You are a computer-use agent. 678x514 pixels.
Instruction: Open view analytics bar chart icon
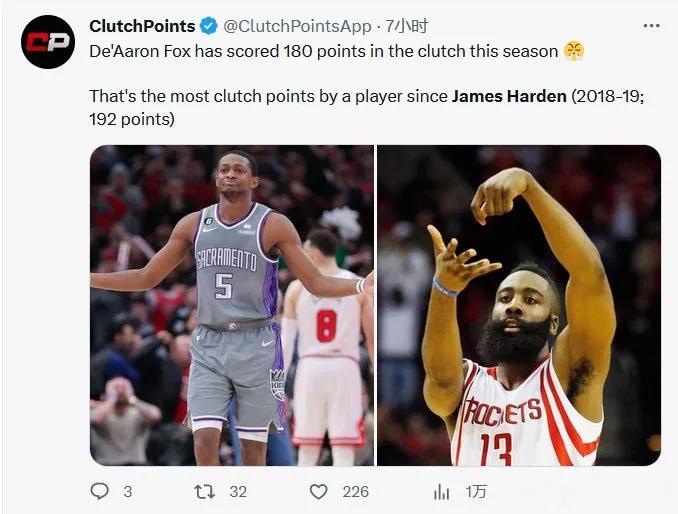pyautogui.click(x=441, y=492)
